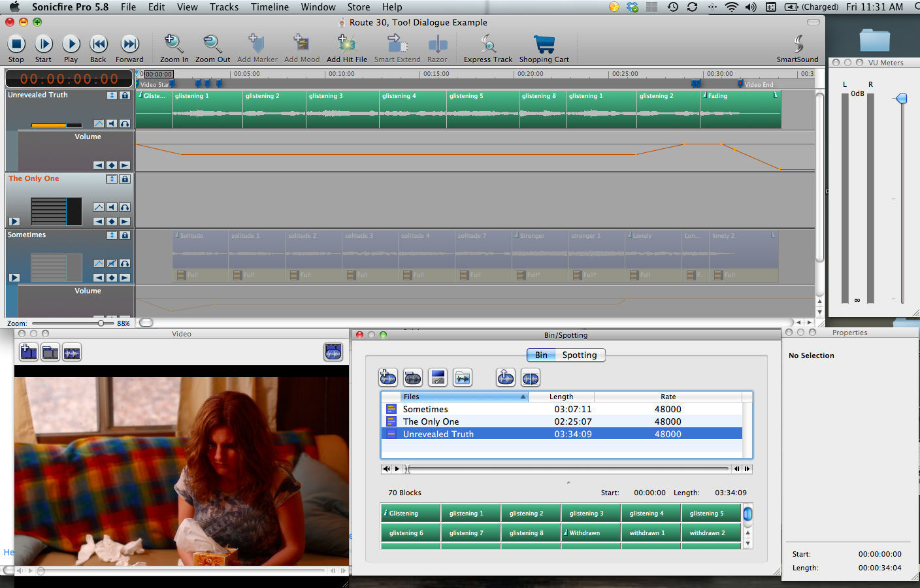This screenshot has width=920, height=588.
Task: Sort Bin list by Files column
Action: tap(464, 397)
